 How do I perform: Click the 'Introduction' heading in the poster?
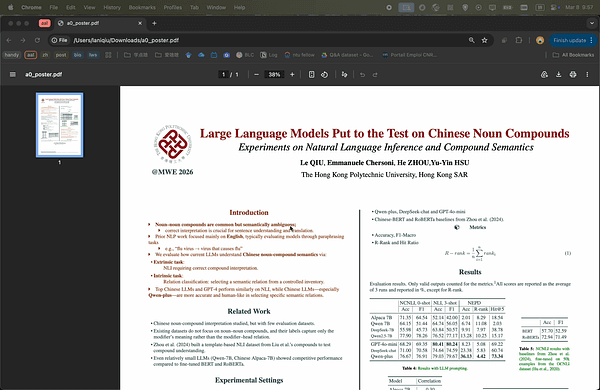pyautogui.click(x=249, y=212)
